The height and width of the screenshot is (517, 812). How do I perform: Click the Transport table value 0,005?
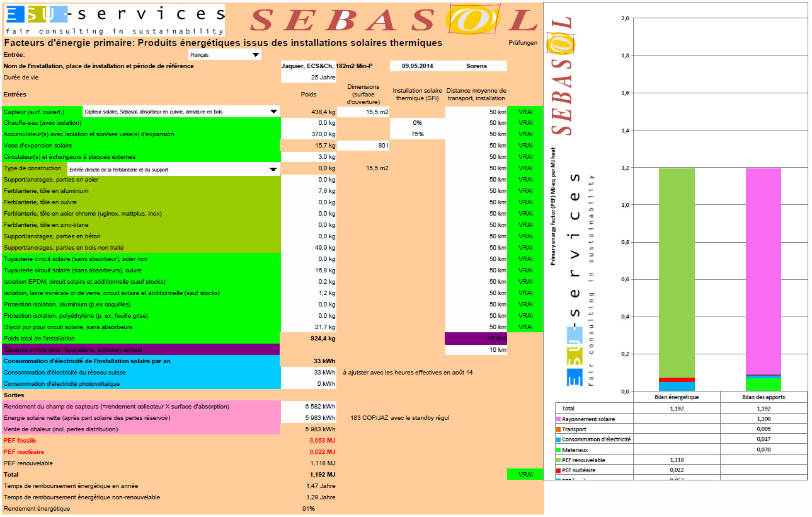[x=763, y=429]
